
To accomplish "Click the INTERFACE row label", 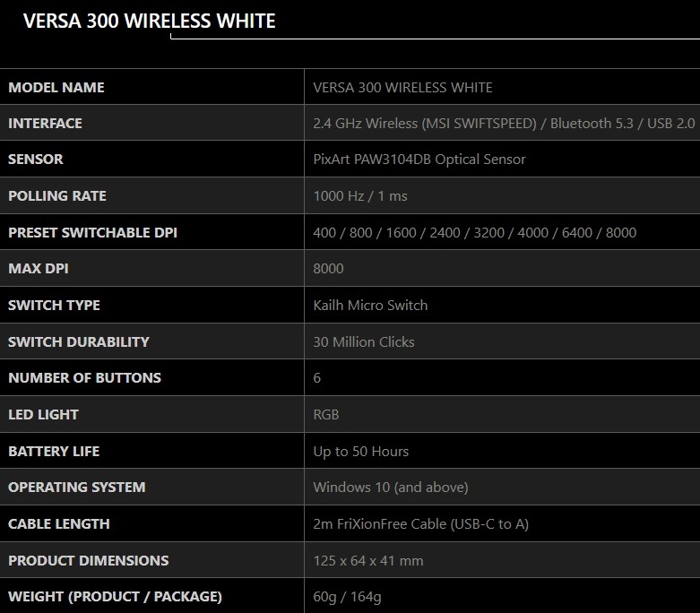I will point(45,123).
